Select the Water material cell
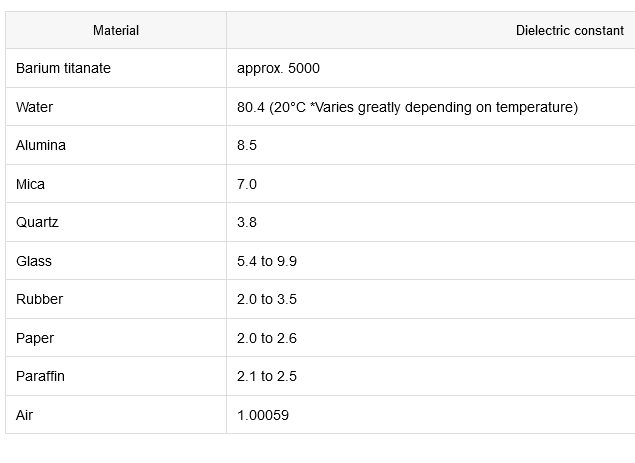Viewport: 635px width, 463px height. pyautogui.click(x=35, y=107)
